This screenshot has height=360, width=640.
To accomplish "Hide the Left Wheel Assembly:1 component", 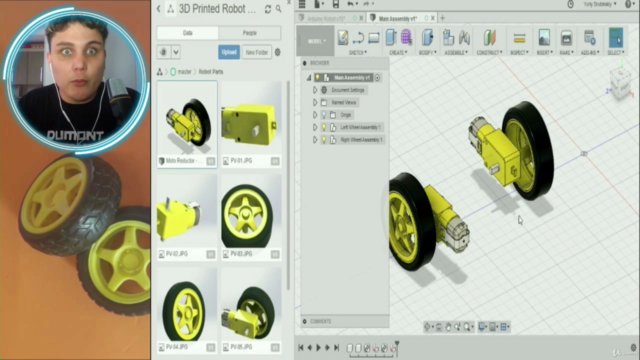I will pos(324,127).
